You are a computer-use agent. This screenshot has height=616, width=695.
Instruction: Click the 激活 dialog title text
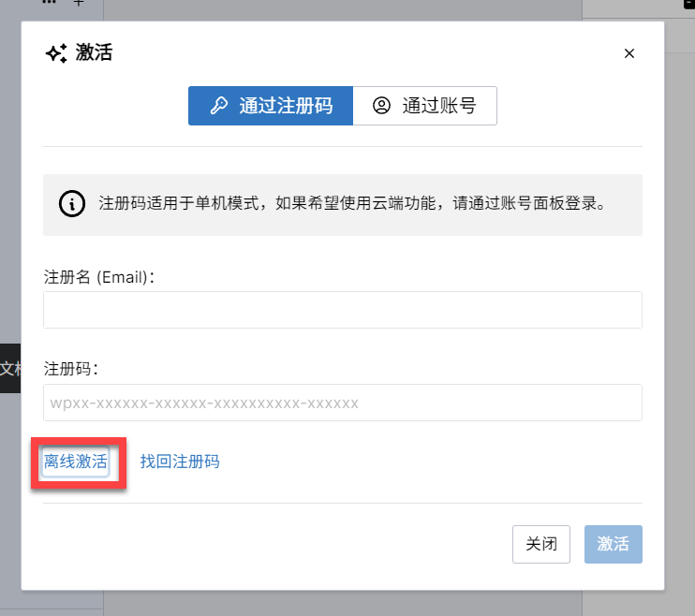pyautogui.click(x=94, y=53)
